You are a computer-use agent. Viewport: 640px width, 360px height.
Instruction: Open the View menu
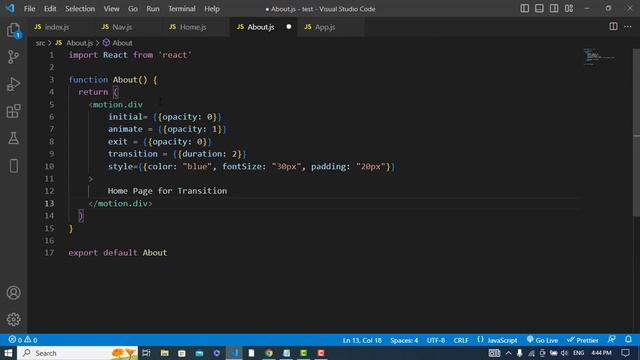tap(111, 9)
